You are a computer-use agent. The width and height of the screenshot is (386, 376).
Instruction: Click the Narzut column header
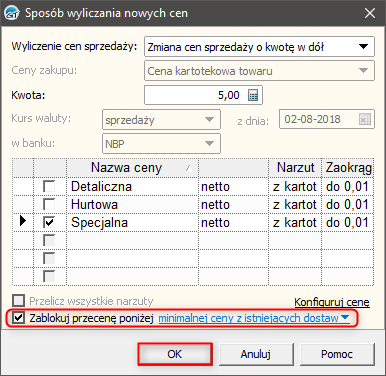(295, 168)
